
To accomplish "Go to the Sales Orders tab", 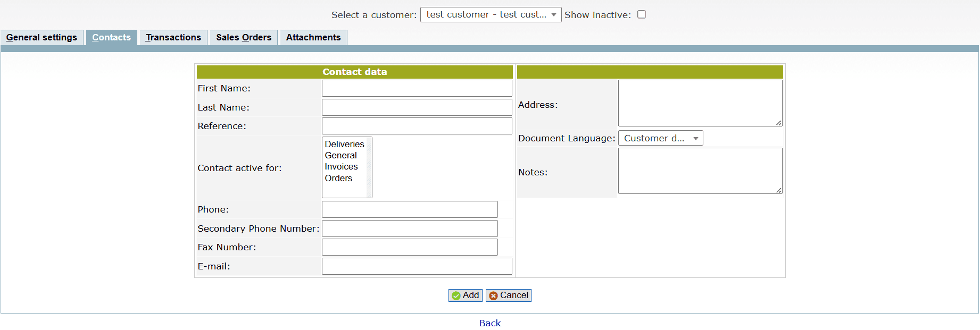I will 244,37.
